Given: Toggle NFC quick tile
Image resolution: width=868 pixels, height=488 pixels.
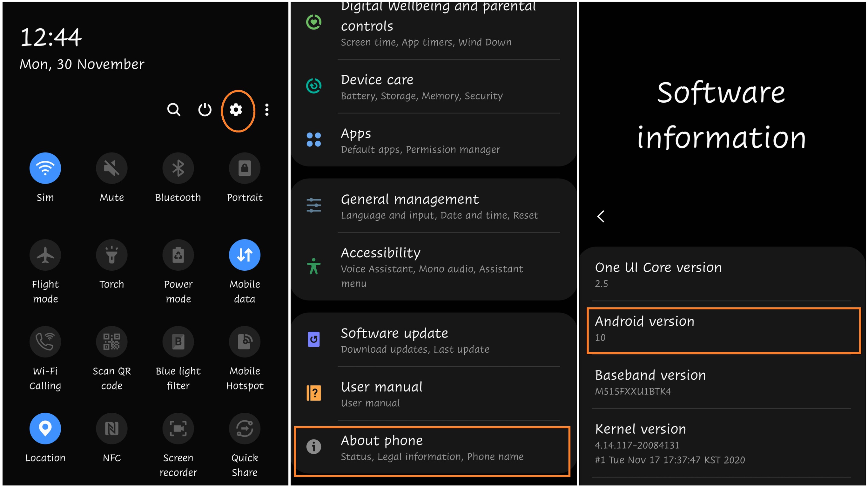Looking at the screenshot, I should 111,429.
